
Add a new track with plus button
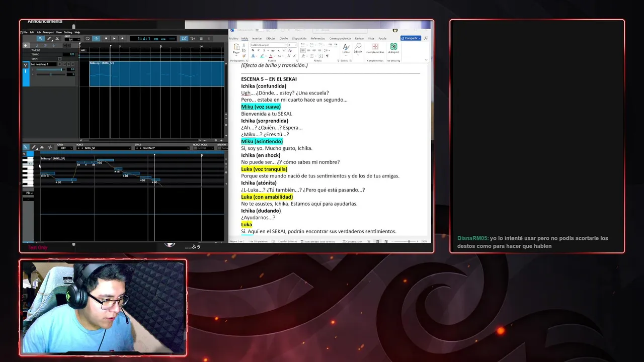click(26, 45)
